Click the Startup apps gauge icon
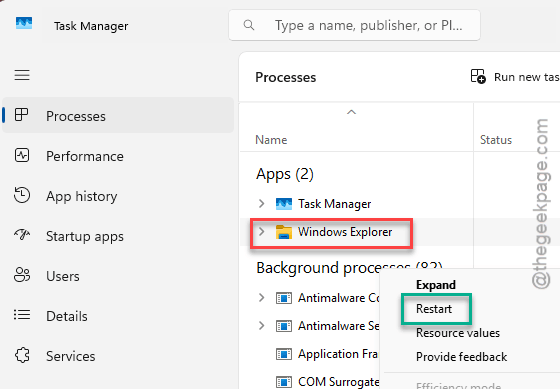The image size is (560, 389). (x=22, y=235)
